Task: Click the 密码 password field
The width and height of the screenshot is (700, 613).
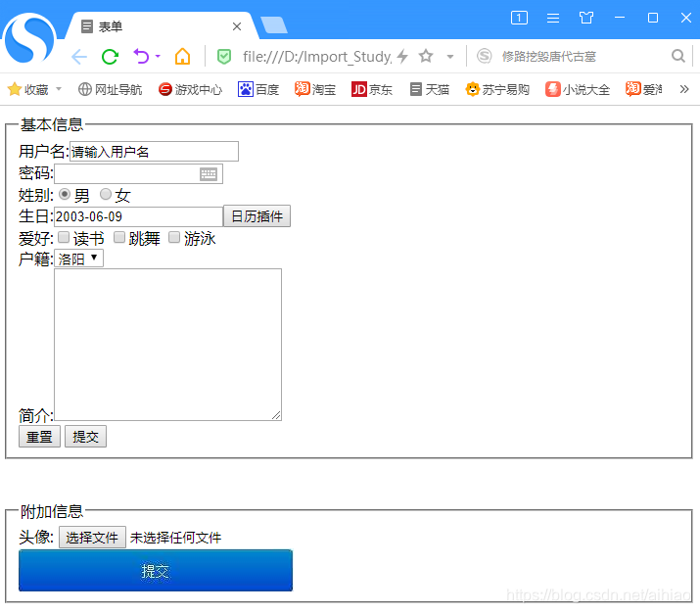Action: tap(138, 173)
